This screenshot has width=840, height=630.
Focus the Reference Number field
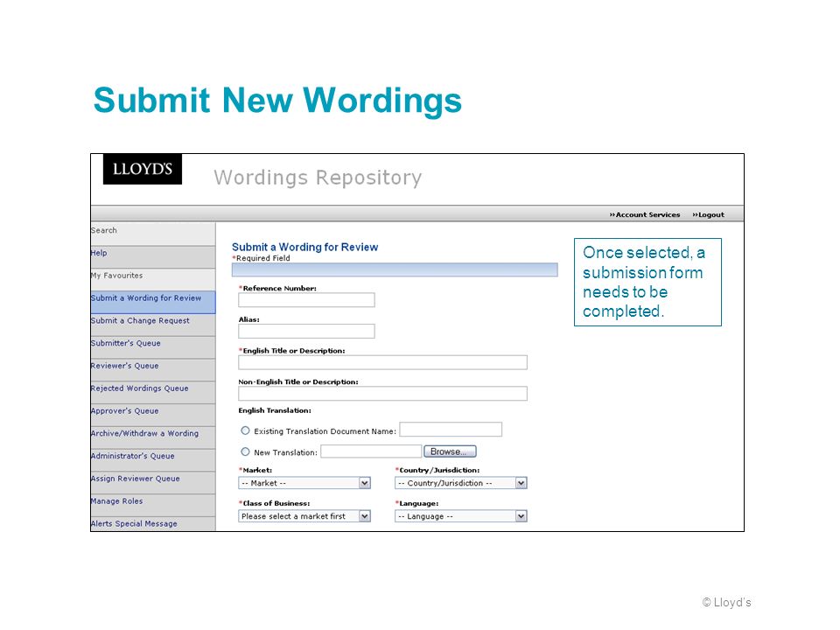pos(306,300)
